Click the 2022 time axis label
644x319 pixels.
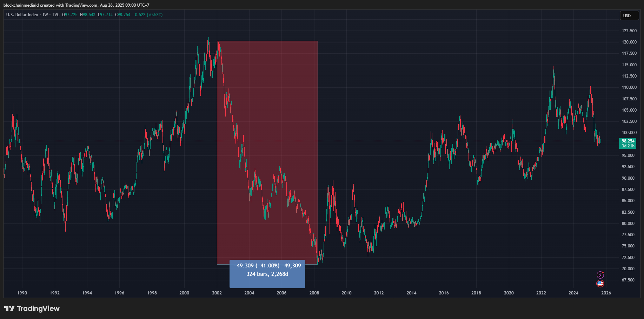[541, 293]
